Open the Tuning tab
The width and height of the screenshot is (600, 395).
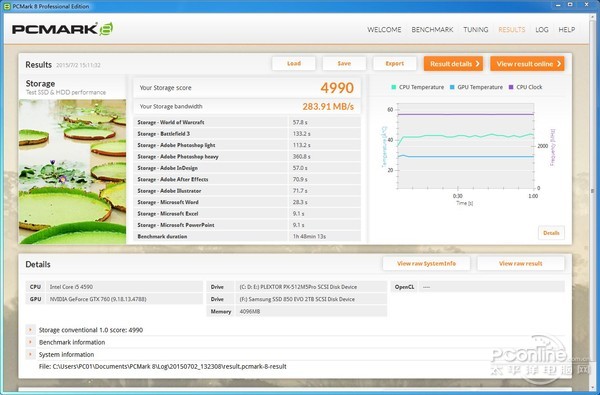(x=476, y=29)
